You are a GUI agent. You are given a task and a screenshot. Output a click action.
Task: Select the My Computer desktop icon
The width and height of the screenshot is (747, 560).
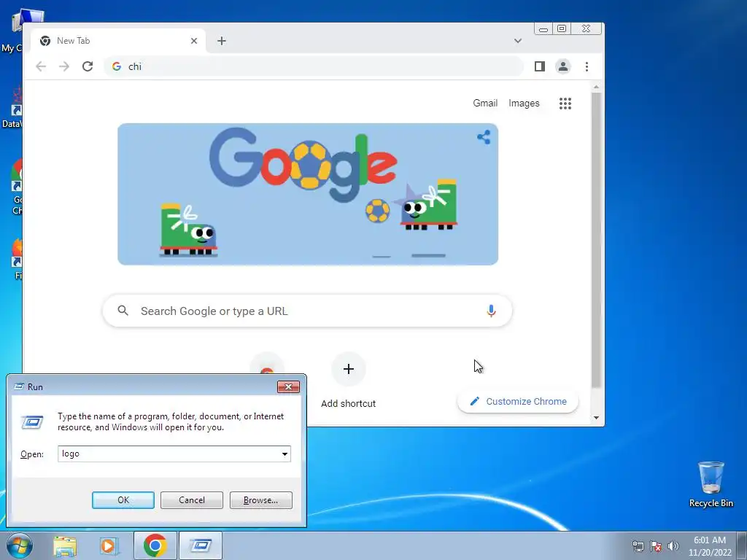(x=12, y=31)
